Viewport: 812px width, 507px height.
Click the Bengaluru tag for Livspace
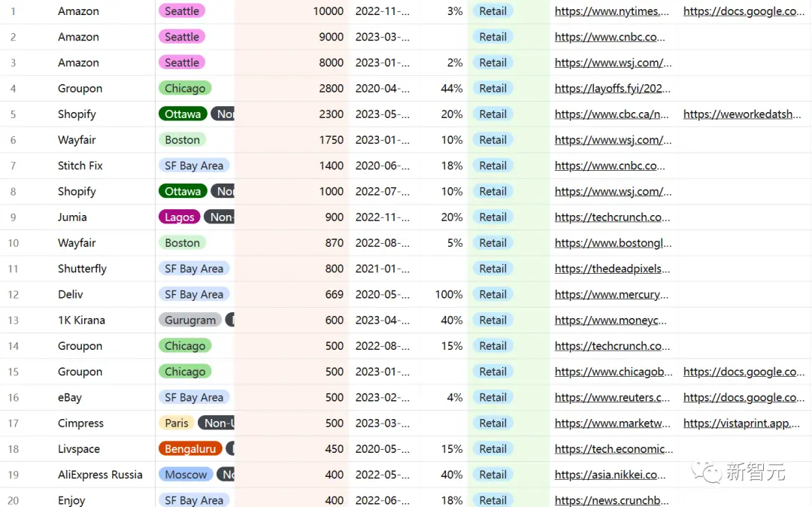tap(190, 448)
